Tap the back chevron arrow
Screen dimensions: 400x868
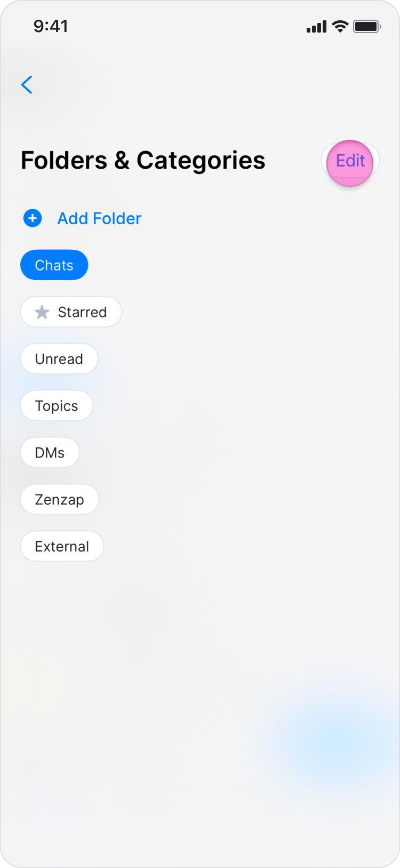[x=27, y=85]
